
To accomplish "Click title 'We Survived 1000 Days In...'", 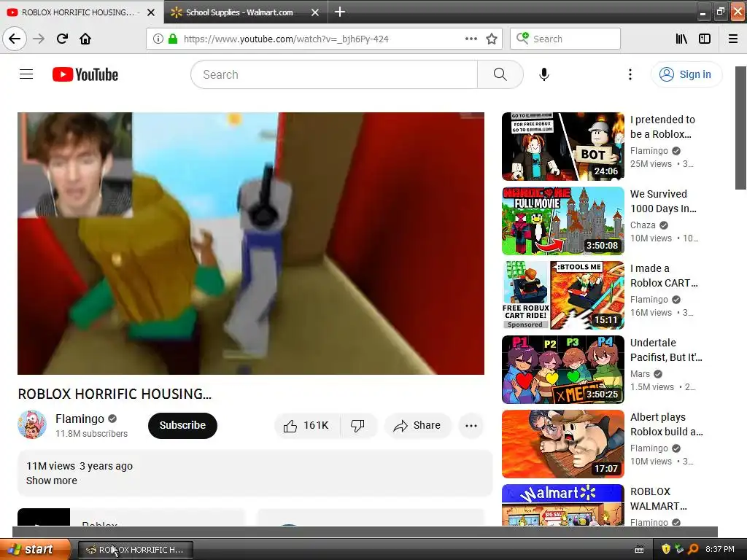I will [x=663, y=201].
